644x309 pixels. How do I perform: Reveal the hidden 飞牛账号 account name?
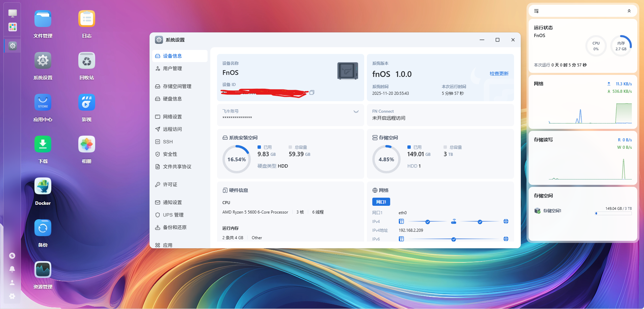[356, 111]
